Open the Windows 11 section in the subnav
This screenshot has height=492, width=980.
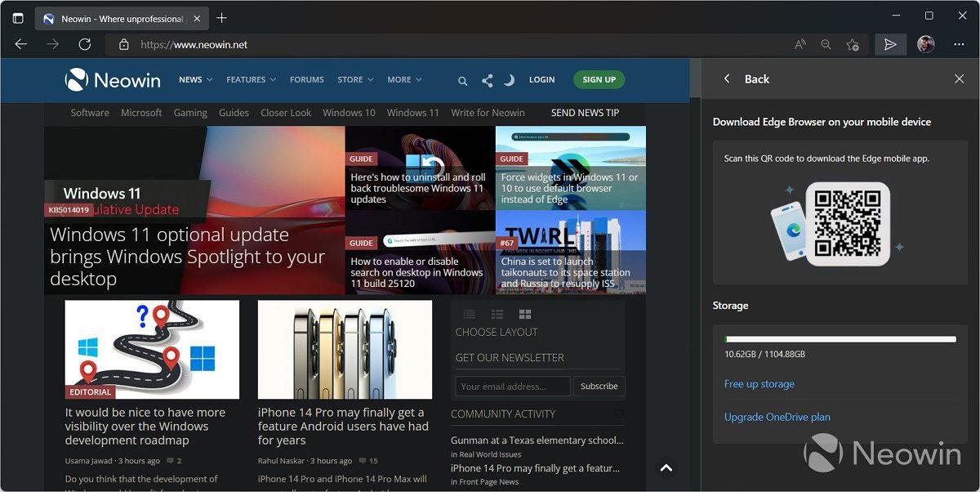(412, 113)
